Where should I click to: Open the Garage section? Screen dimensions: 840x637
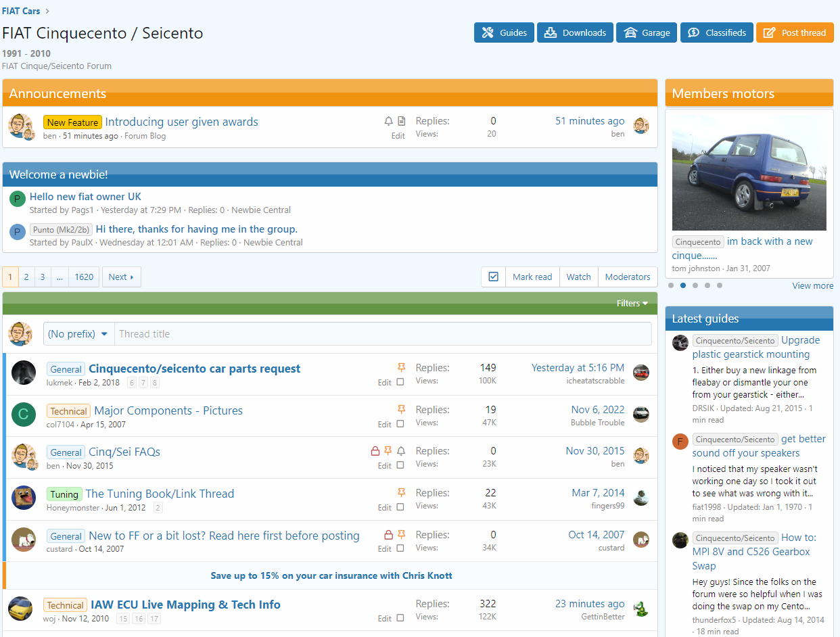646,32
